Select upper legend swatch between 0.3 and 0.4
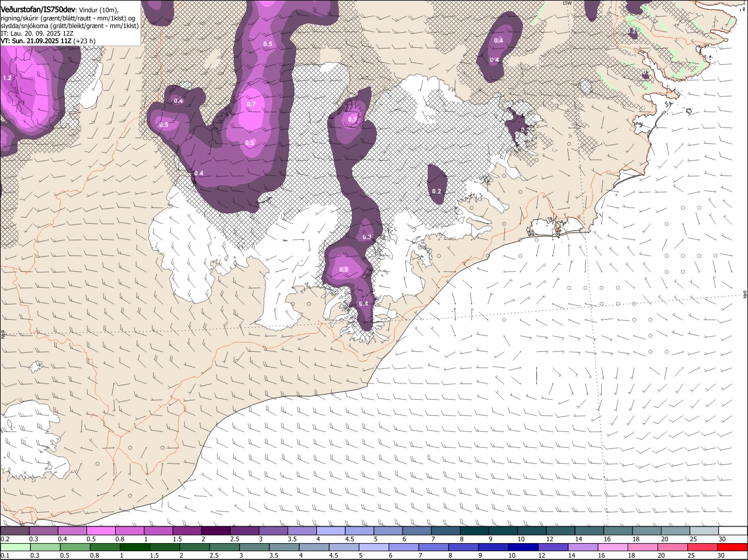748x560 pixels. pos(43,531)
